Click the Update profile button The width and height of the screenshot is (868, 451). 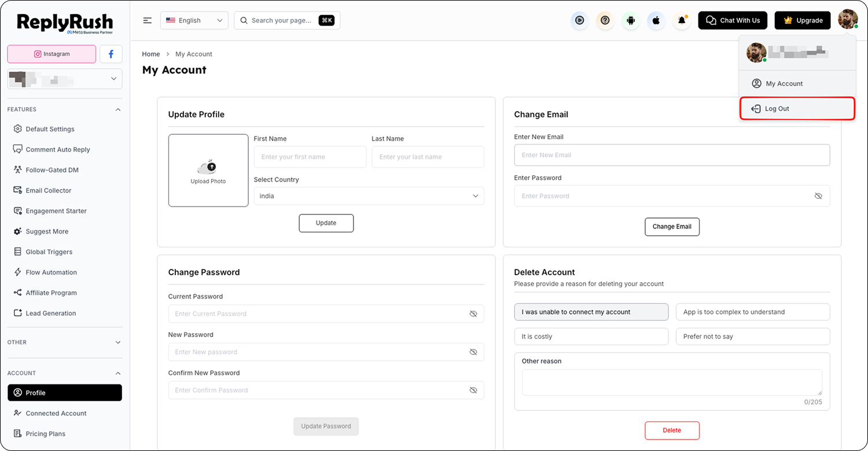click(x=326, y=223)
